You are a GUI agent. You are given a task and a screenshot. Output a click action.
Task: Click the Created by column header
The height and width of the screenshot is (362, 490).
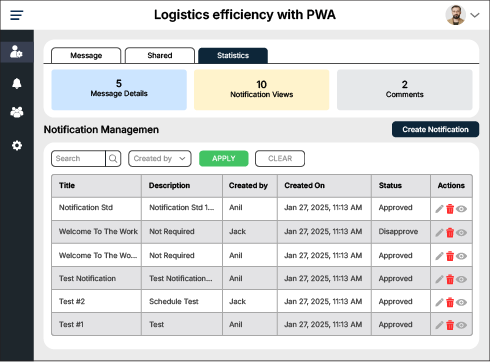(250, 186)
